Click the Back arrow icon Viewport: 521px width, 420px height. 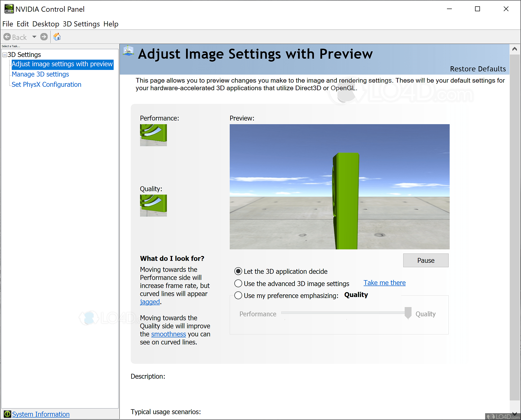(7, 37)
